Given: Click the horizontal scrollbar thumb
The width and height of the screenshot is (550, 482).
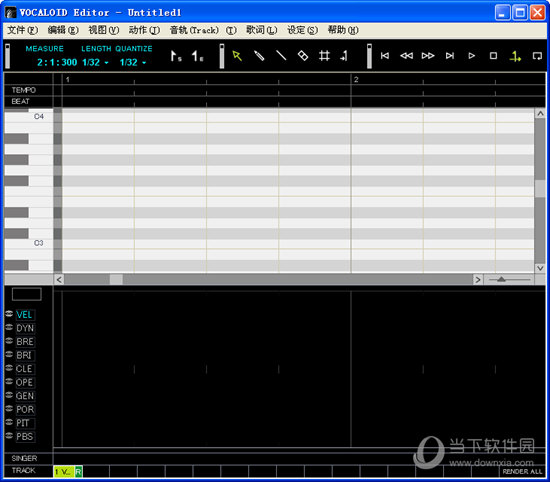Looking at the screenshot, I should tap(116, 280).
